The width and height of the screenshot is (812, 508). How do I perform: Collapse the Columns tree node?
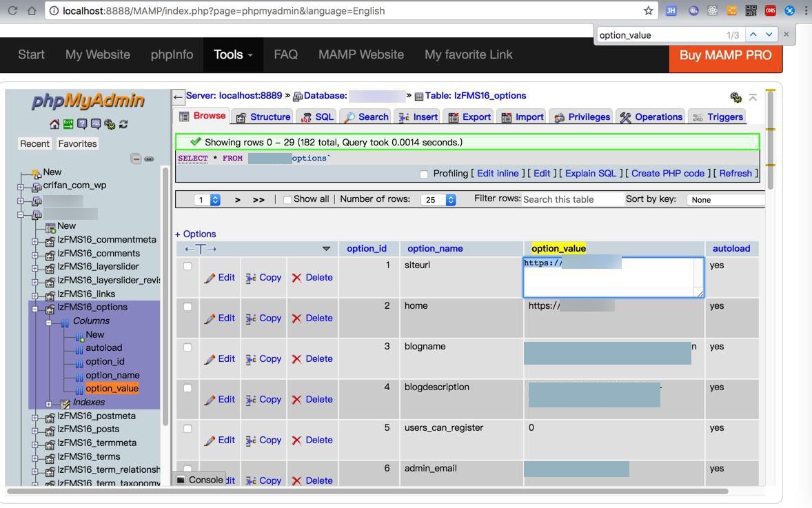49,323
